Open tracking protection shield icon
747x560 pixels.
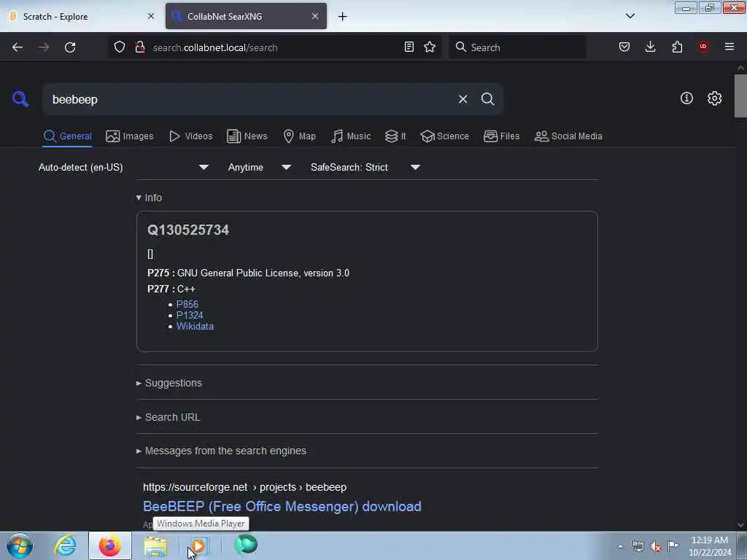(x=120, y=47)
